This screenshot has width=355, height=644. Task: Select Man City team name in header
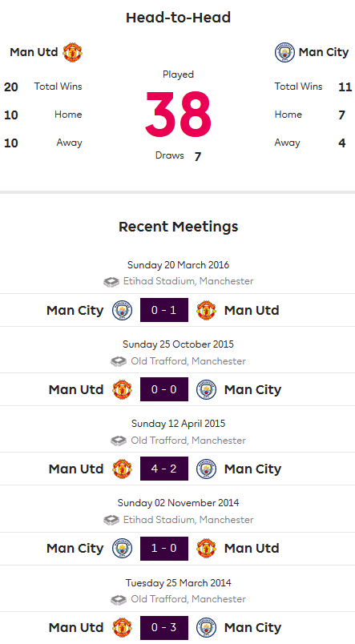point(324,53)
